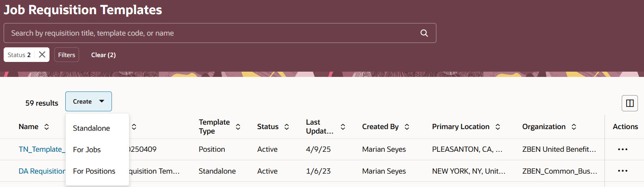The width and height of the screenshot is (644, 187).
Task: Remove the Status filter chip
Action: click(42, 55)
